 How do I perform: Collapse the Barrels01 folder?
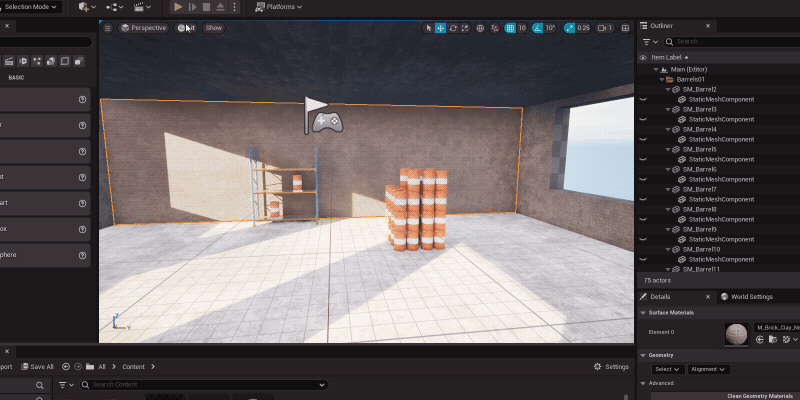click(662, 80)
